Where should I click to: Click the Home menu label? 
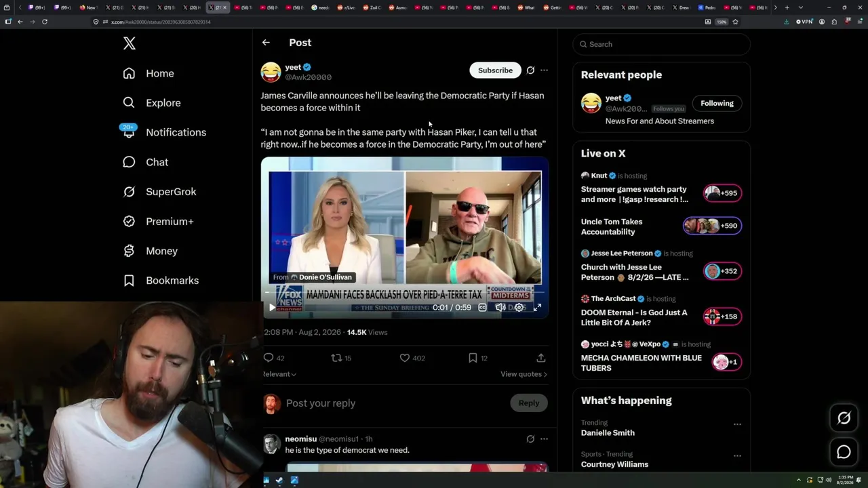click(x=160, y=73)
